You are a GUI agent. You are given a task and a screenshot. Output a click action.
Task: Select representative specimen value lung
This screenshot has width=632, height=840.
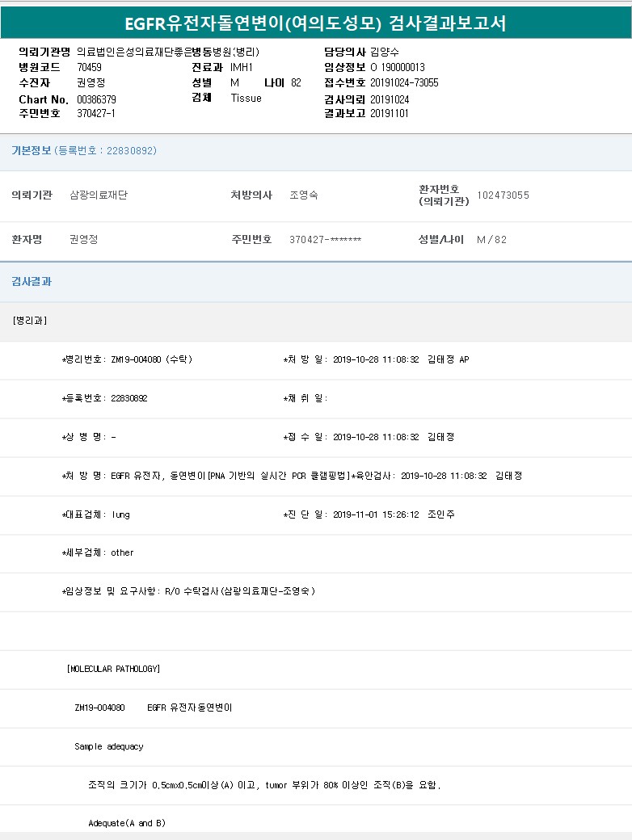[x=120, y=514]
